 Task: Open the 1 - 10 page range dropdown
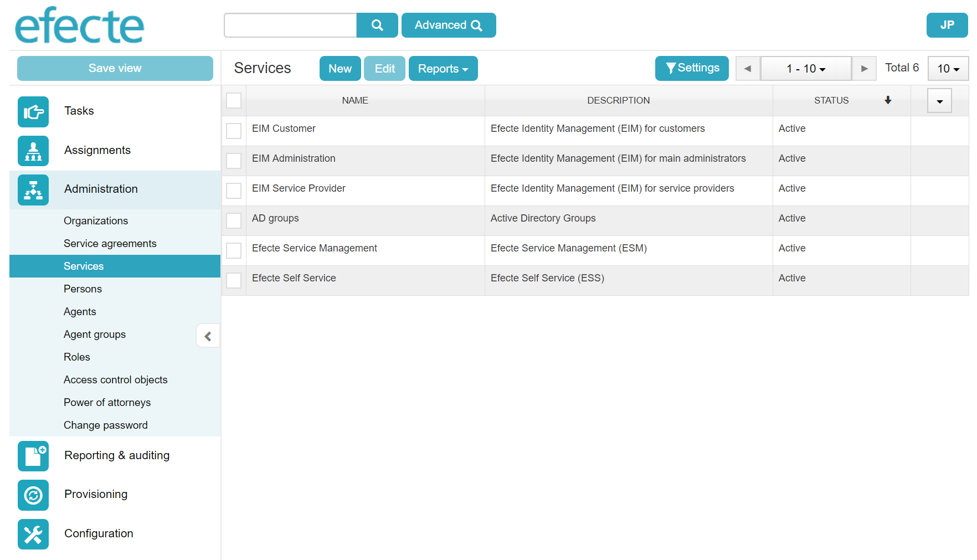pos(806,69)
